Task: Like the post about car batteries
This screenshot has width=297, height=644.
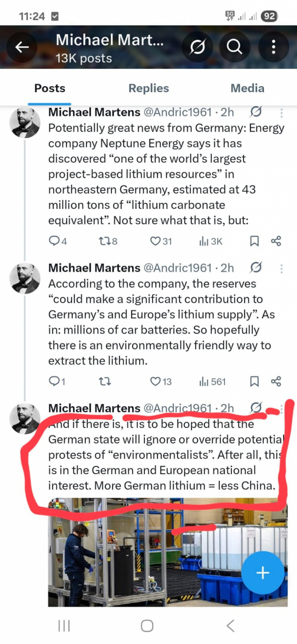Action: click(155, 382)
